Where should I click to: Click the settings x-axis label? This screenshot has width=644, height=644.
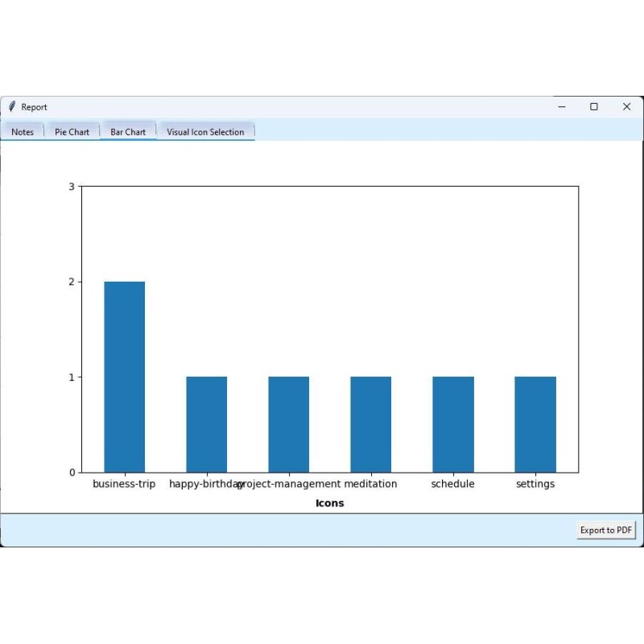tap(535, 484)
